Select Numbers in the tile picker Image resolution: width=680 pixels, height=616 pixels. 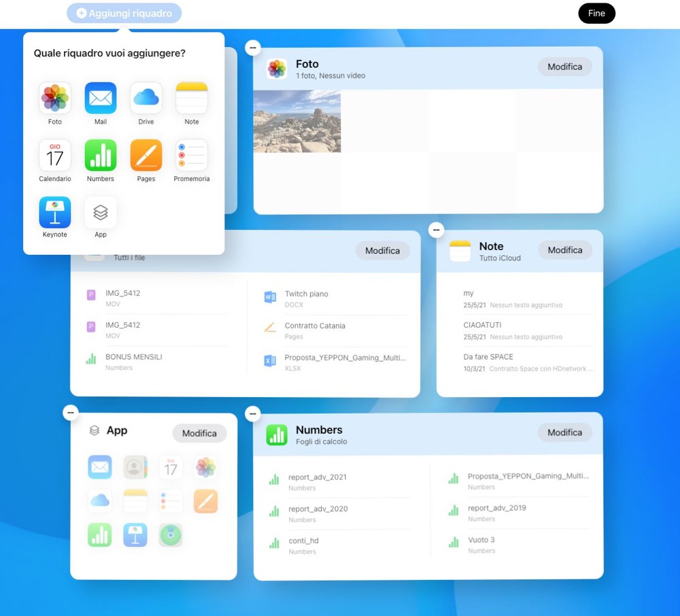tap(101, 156)
